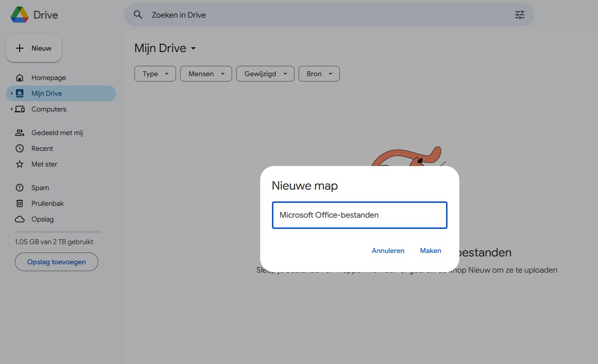
Task: Click Opslag toevoegen button
Action: 57,262
